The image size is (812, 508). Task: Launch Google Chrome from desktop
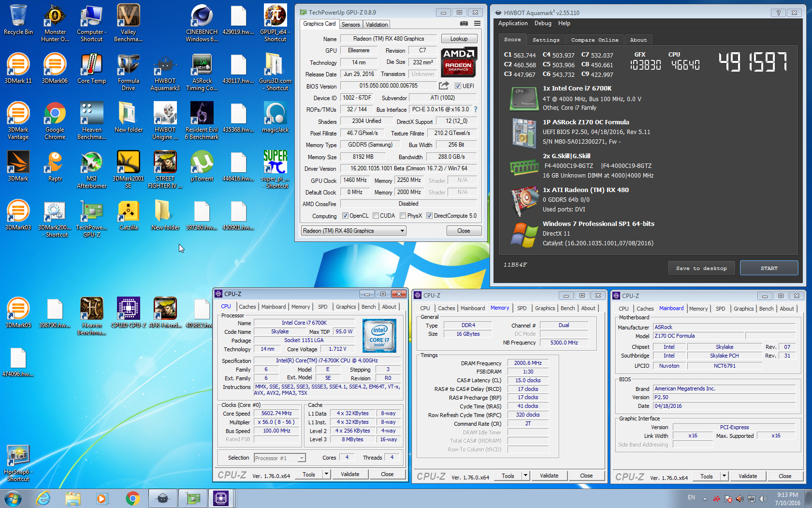coord(55,121)
